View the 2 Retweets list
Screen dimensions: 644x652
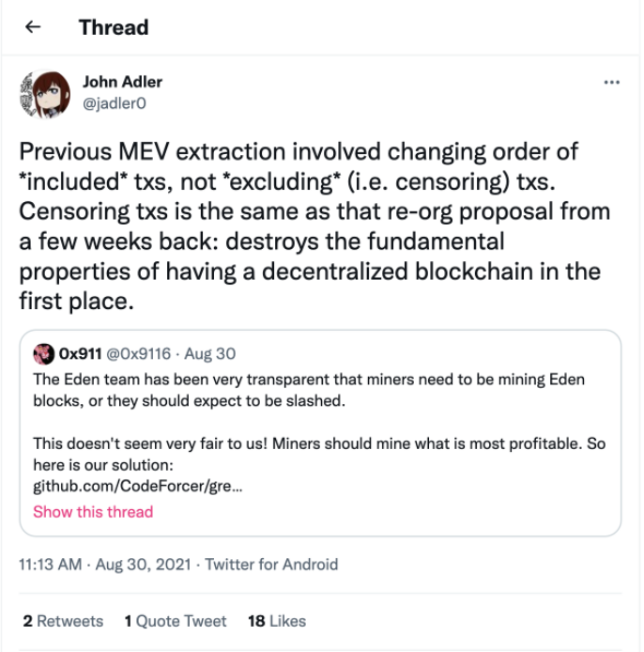click(63, 621)
